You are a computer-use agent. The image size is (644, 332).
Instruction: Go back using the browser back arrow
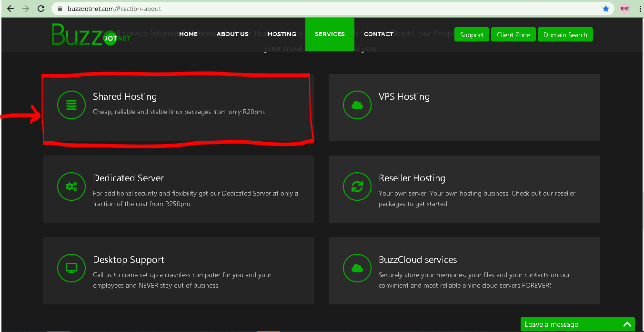10,9
